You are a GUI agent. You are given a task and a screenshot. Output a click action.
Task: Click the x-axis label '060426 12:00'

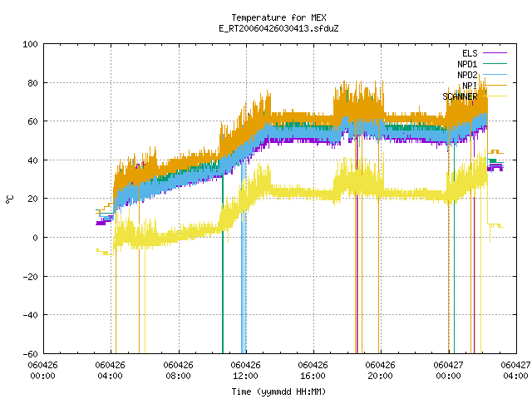tap(246, 371)
